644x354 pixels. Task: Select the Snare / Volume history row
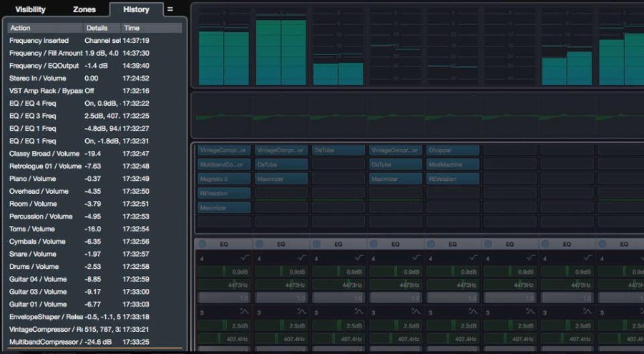click(x=95, y=254)
